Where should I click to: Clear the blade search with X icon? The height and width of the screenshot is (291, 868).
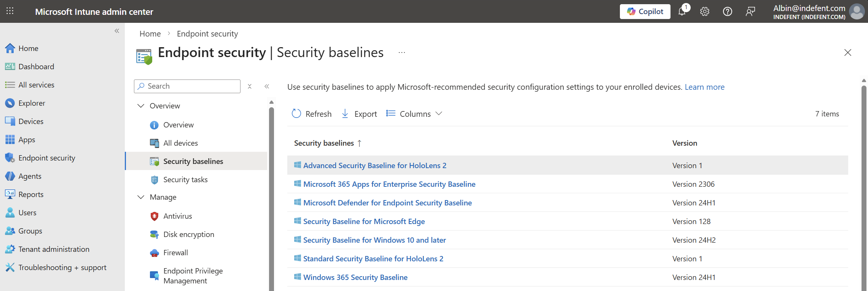250,86
